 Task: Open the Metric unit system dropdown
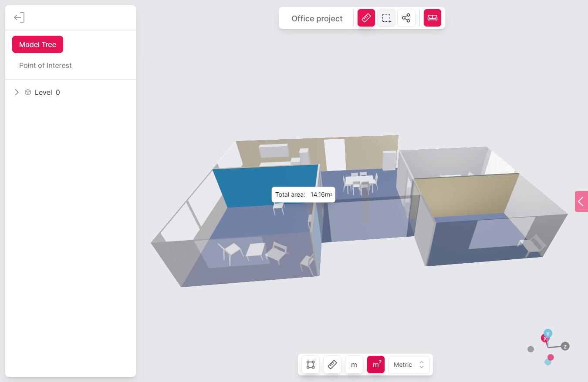click(408, 364)
